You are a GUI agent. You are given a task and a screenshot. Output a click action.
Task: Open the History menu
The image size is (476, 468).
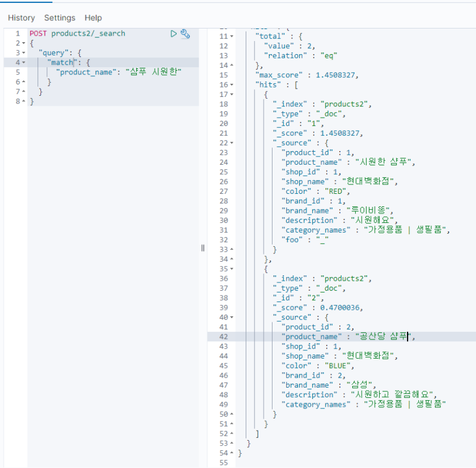point(21,18)
